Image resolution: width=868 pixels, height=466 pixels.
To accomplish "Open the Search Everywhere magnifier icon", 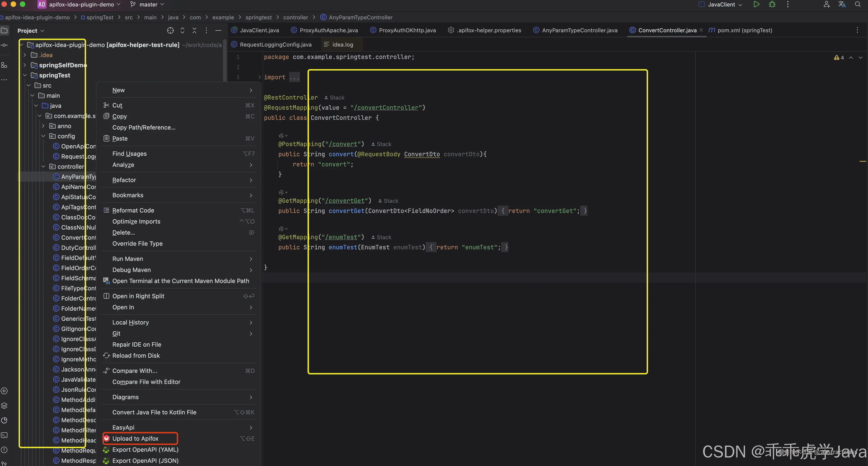I will (x=858, y=4).
